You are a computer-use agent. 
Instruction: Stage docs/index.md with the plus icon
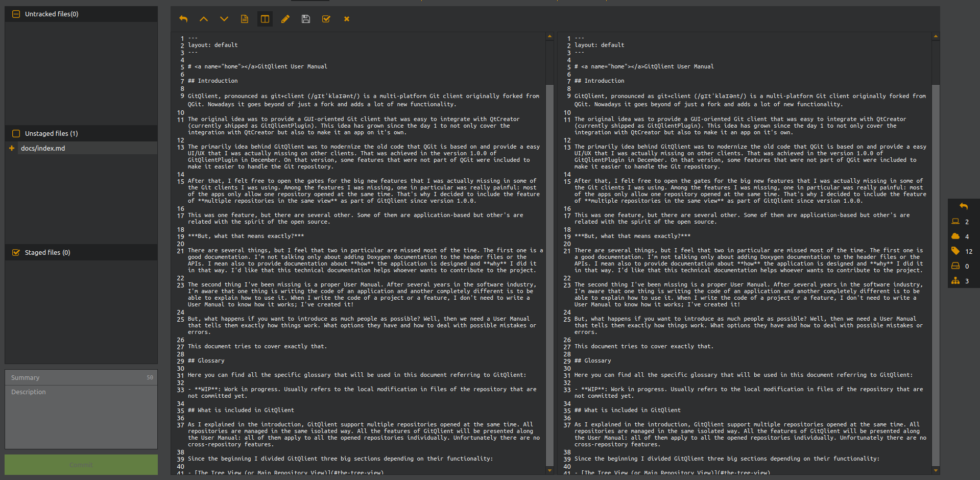11,148
